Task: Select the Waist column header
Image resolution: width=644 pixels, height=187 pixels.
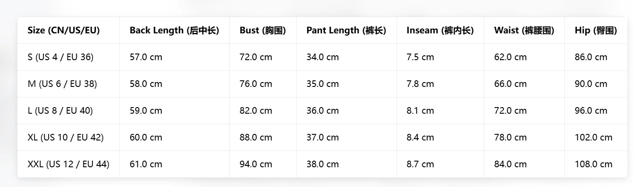Action: pos(524,30)
